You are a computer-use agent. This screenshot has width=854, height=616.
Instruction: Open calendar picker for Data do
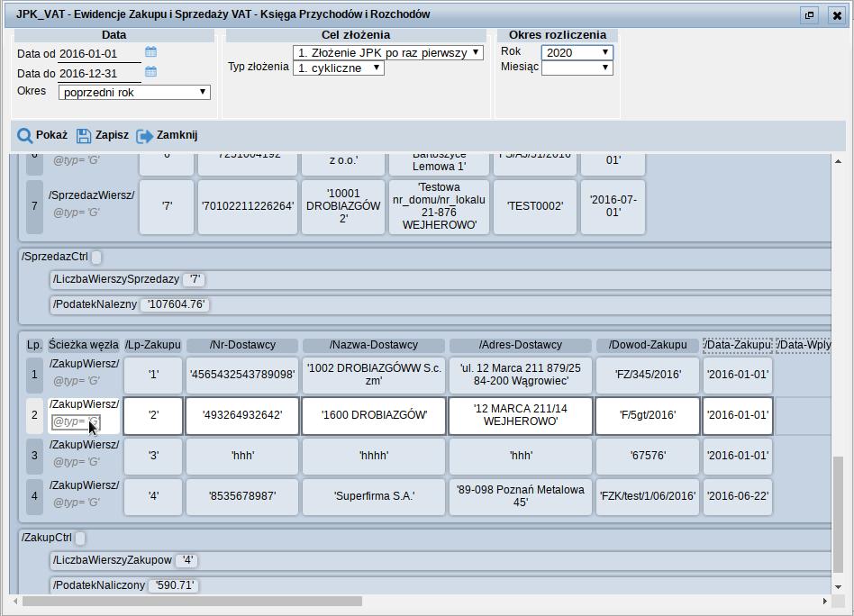(x=150, y=71)
